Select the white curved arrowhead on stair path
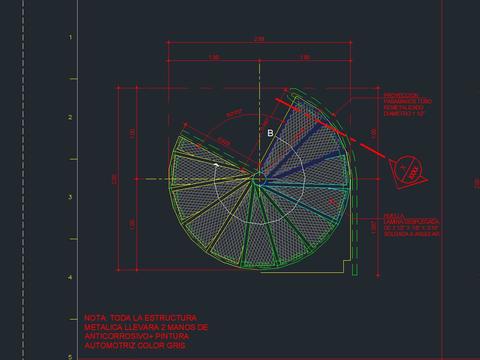Viewport: 480px width, 360px height. (x=217, y=165)
